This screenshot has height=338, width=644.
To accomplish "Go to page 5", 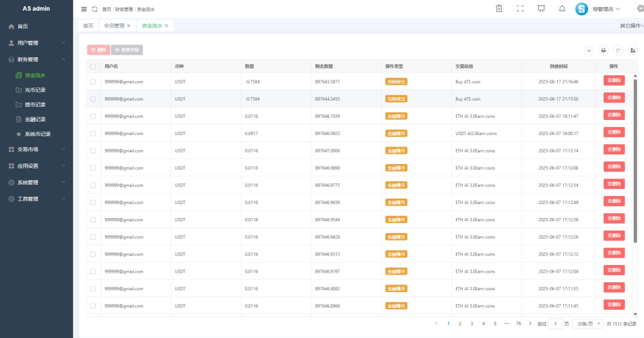I will (x=495, y=324).
